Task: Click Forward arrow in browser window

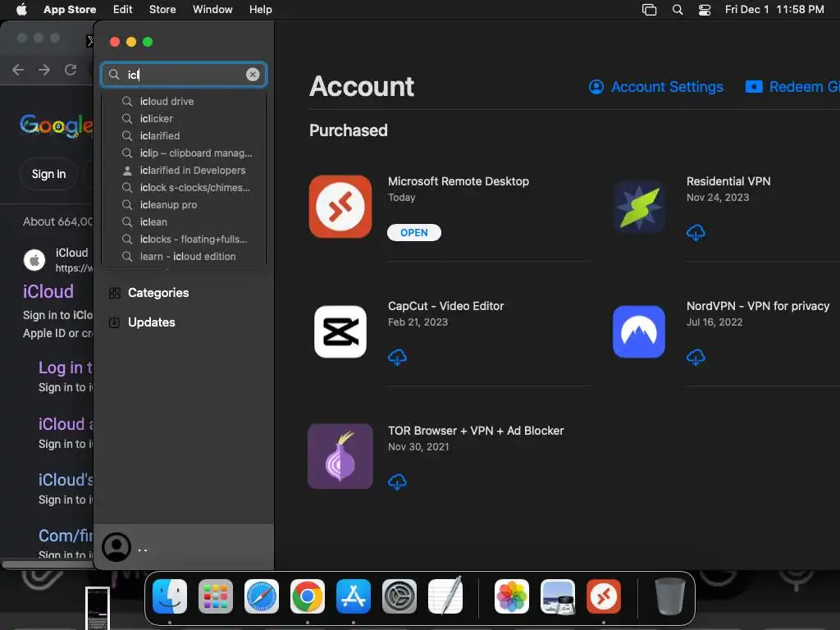Action: [x=44, y=70]
